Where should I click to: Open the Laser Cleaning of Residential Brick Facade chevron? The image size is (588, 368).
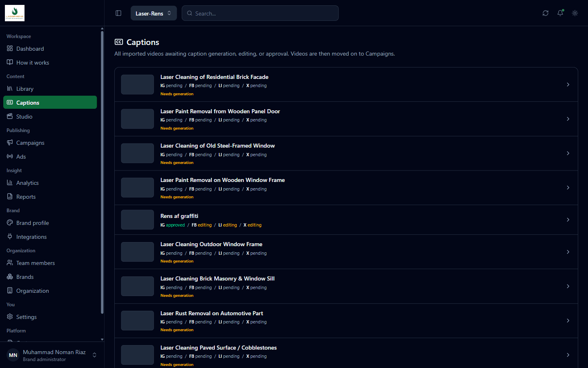[x=568, y=85]
